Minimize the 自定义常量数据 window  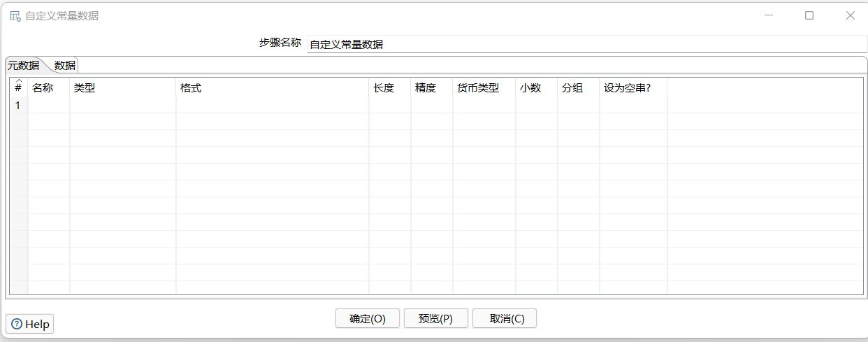768,15
